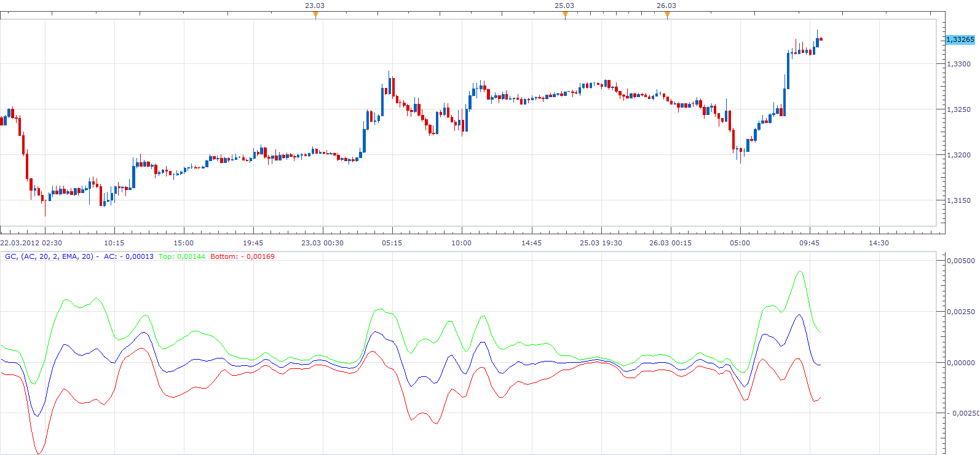Viewport: 980px width, 455px height.
Task: Click the 1,3300 price axis label
Action: tap(958, 64)
